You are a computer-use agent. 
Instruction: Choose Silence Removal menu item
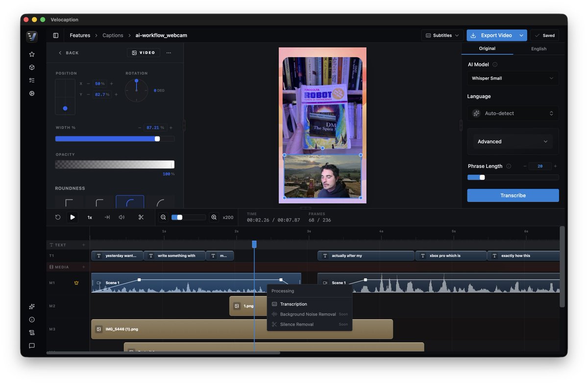[x=309, y=324]
